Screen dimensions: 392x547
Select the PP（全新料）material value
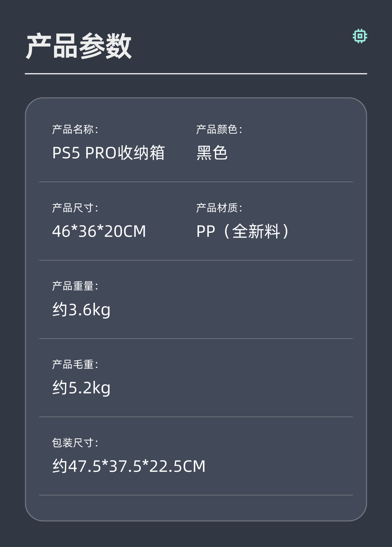click(242, 231)
